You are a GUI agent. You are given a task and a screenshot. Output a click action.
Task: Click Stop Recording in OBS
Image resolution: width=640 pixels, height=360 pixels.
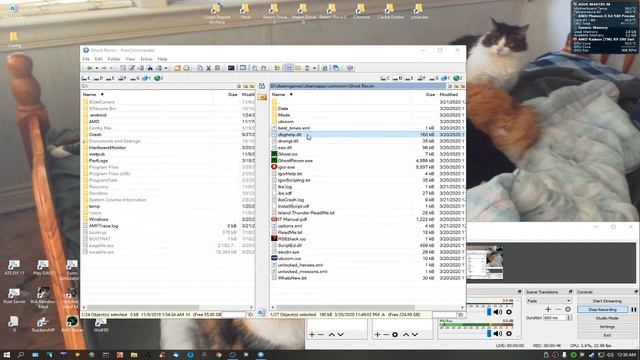[x=602, y=309]
